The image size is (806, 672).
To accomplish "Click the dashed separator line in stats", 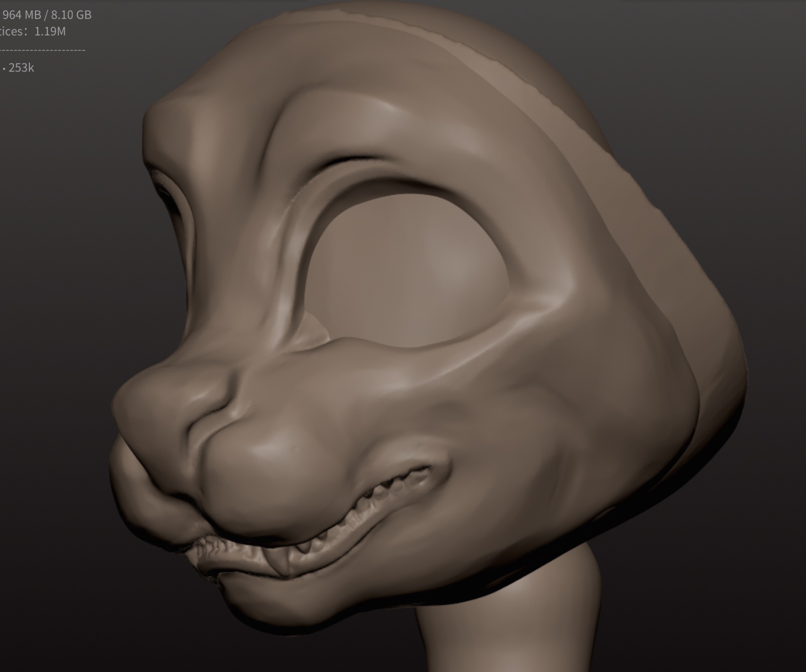I will [42, 50].
